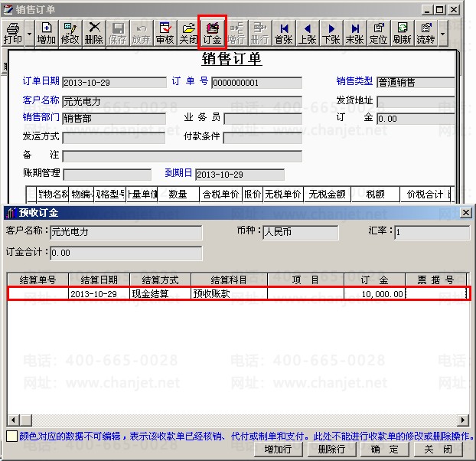Click the right arrow of horizontal scrollbar
This screenshot has height=461, width=476.
click(x=463, y=420)
